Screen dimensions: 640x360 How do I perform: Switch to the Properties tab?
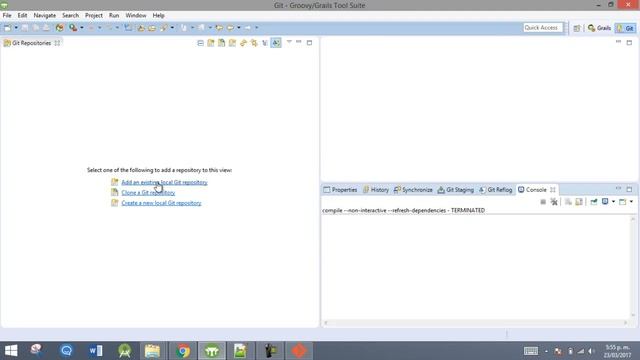coord(340,190)
